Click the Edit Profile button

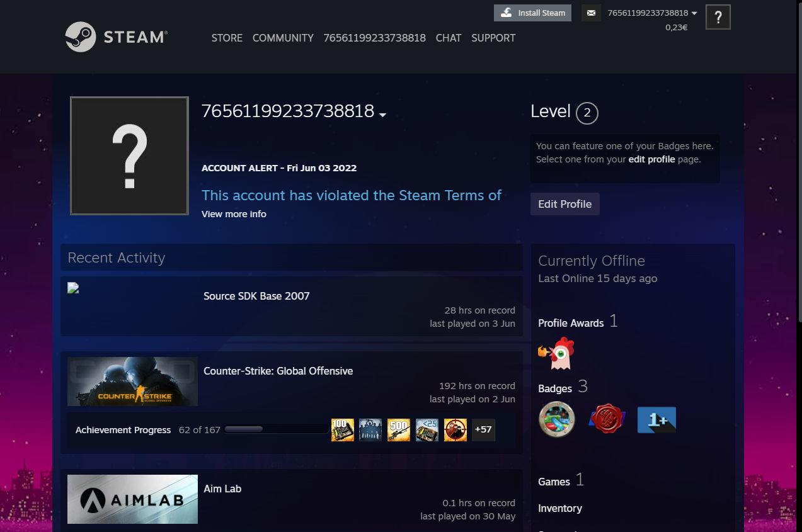pyautogui.click(x=565, y=204)
